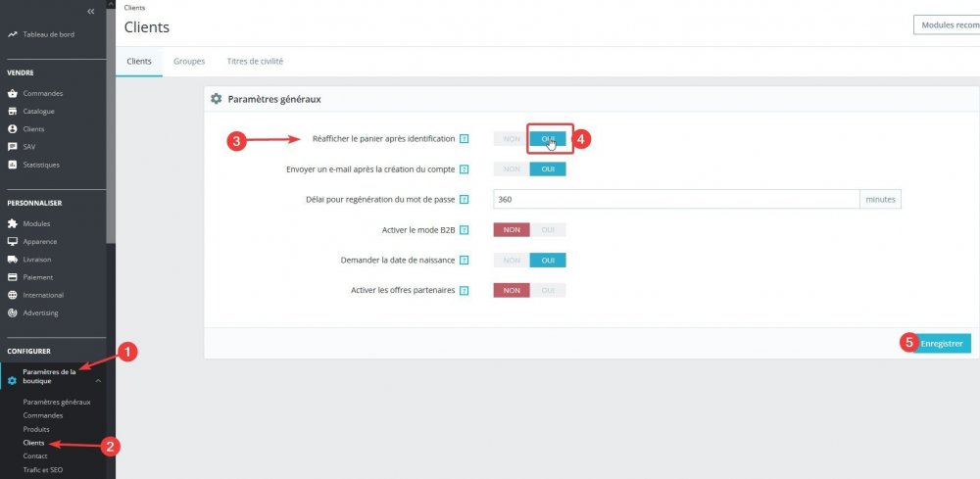Image resolution: width=980 pixels, height=479 pixels.
Task: Collapse the sidebar with double-chevron icon
Action: coord(91,11)
